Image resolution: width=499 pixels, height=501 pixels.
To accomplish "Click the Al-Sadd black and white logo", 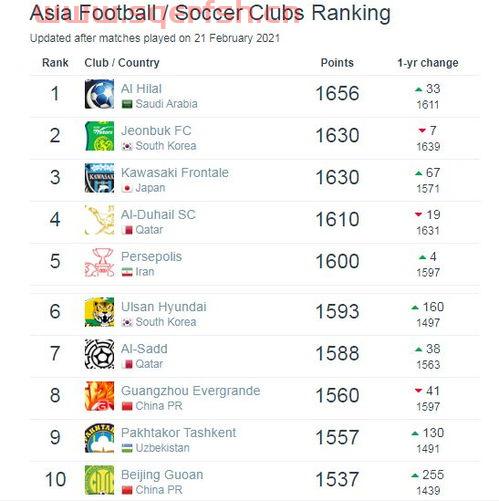I will 99,354.
